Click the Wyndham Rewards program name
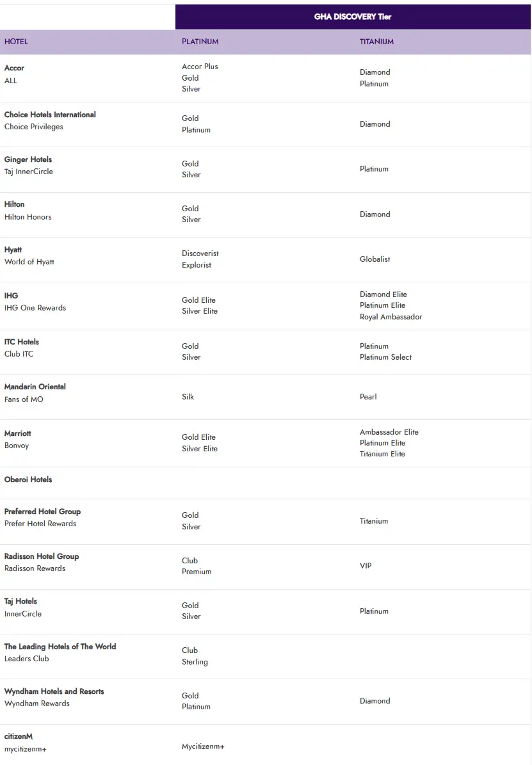This screenshot has width=532, height=765. coord(37,704)
